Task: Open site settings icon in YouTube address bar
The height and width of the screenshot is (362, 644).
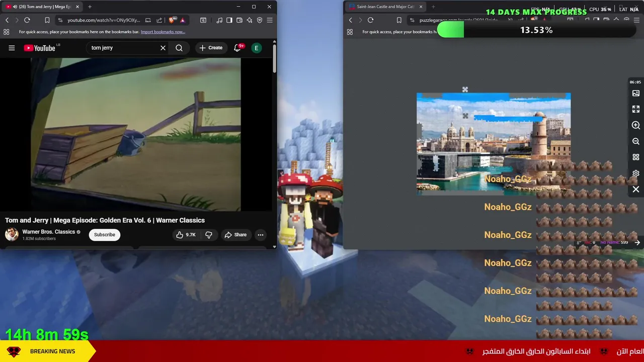Action: pos(60,20)
